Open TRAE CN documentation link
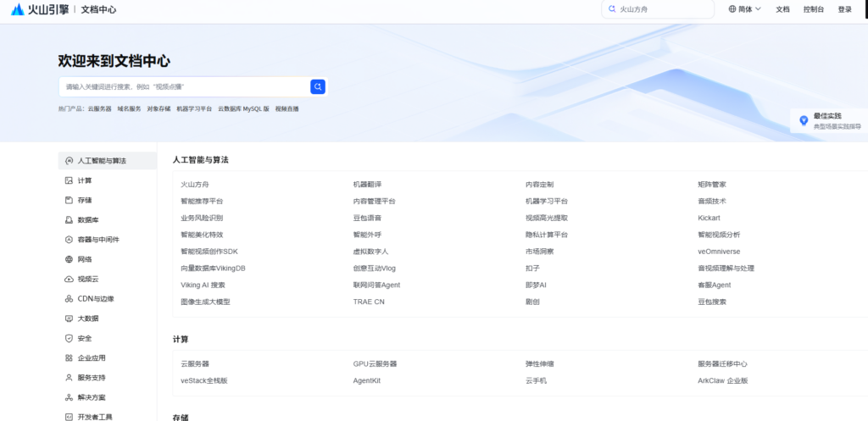Screen dimensions: 868x421 (x=369, y=302)
